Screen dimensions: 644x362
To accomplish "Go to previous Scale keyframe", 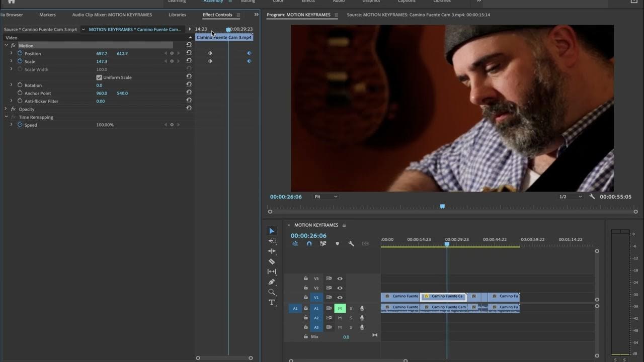I will coord(166,61).
